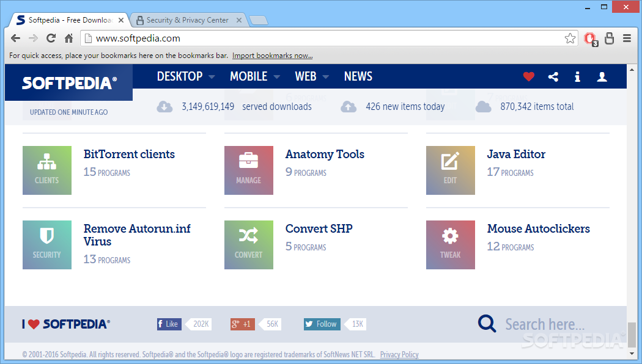642x364 pixels.
Task: Open the CLIENTS category tile
Action: pos(47,170)
